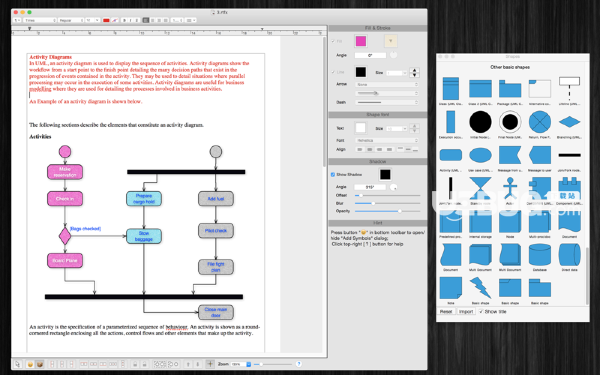Select the horizontal Join/Fork node bar shape
The width and height of the screenshot is (600, 375).
(x=569, y=155)
